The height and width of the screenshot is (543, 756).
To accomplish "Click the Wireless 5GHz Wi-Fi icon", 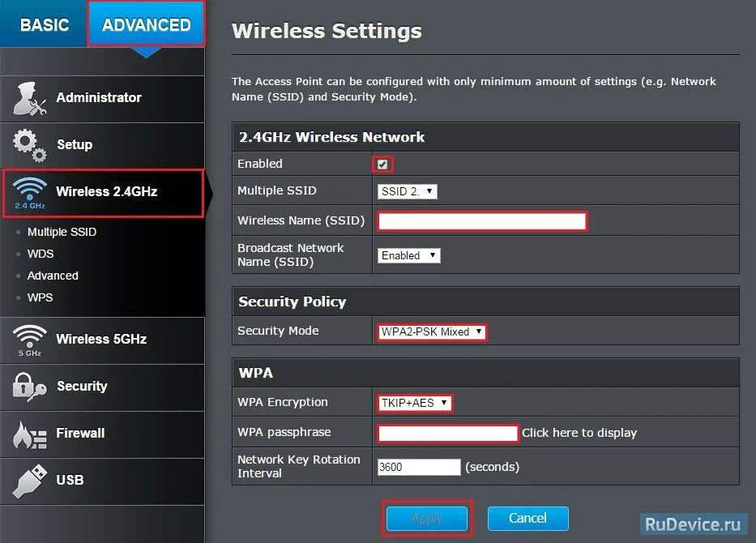I will [x=29, y=340].
